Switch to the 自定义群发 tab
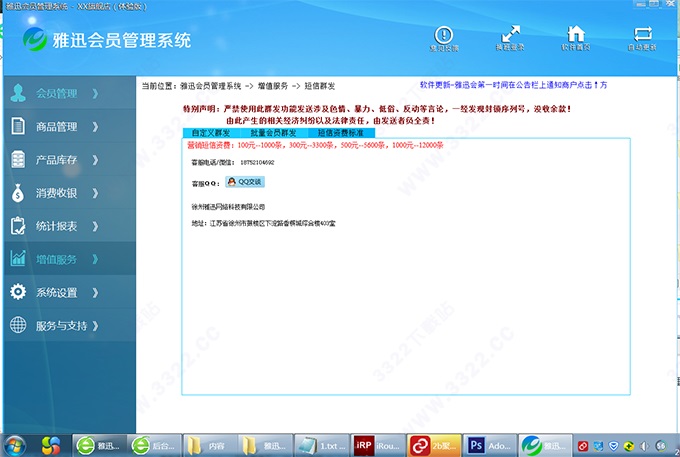 (211, 132)
